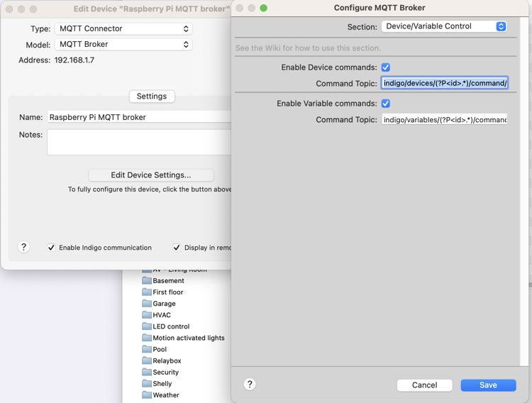This screenshot has width=532, height=403.
Task: Open help in Edit Device window
Action: [23, 247]
